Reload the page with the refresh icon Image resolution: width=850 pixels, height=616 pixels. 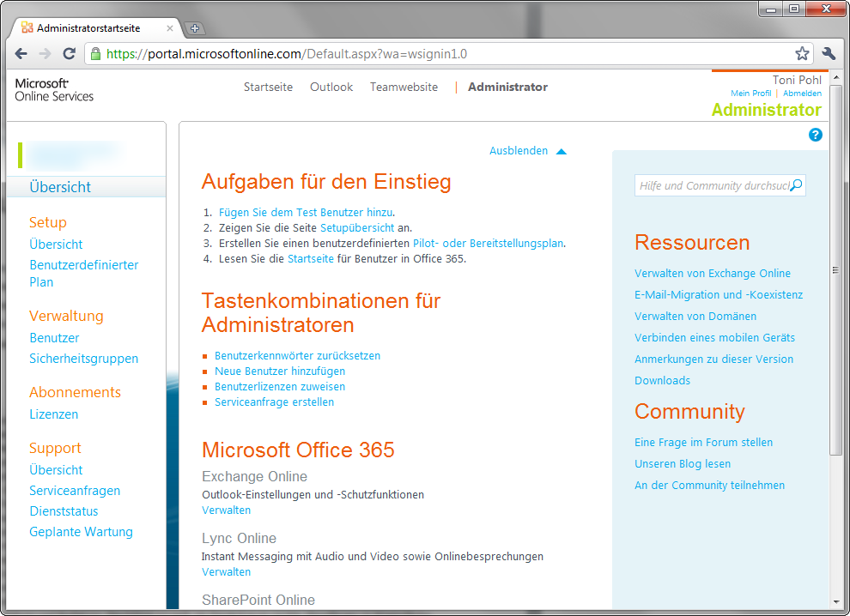click(69, 52)
